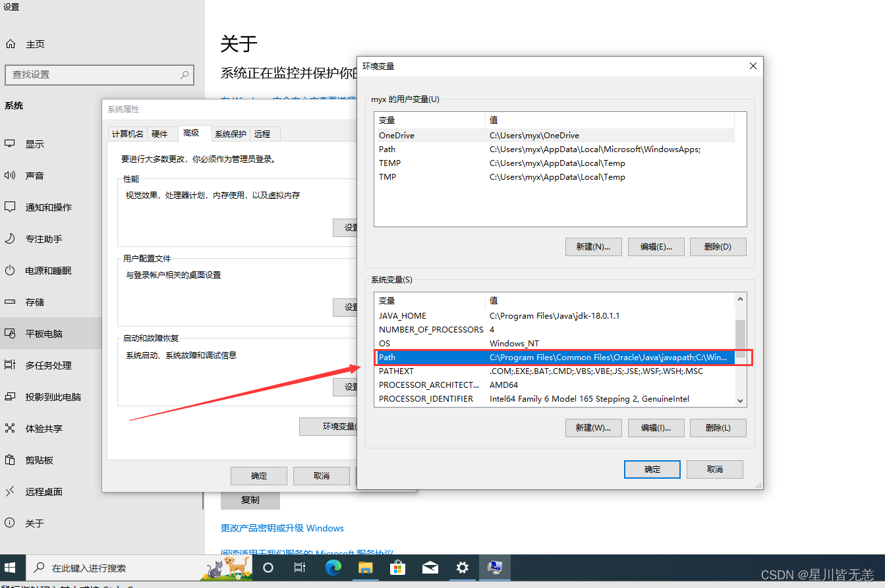Select PATHEXT system variable row
Image resolution: width=885 pixels, height=588 pixels.
pyautogui.click(x=554, y=371)
